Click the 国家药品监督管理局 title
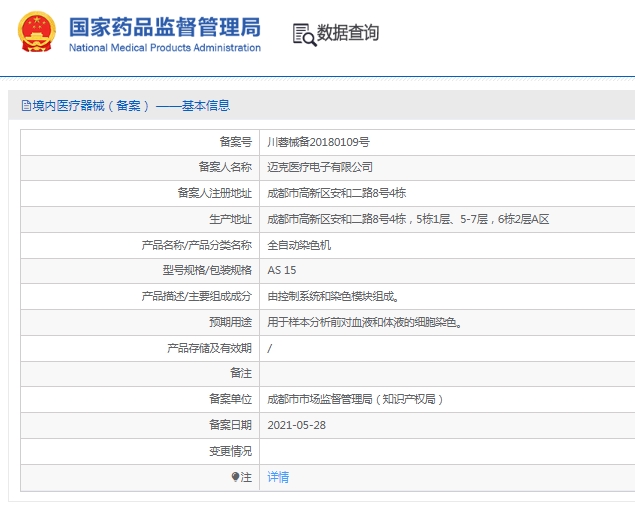Screen dimensions: 635x511 point(164,27)
